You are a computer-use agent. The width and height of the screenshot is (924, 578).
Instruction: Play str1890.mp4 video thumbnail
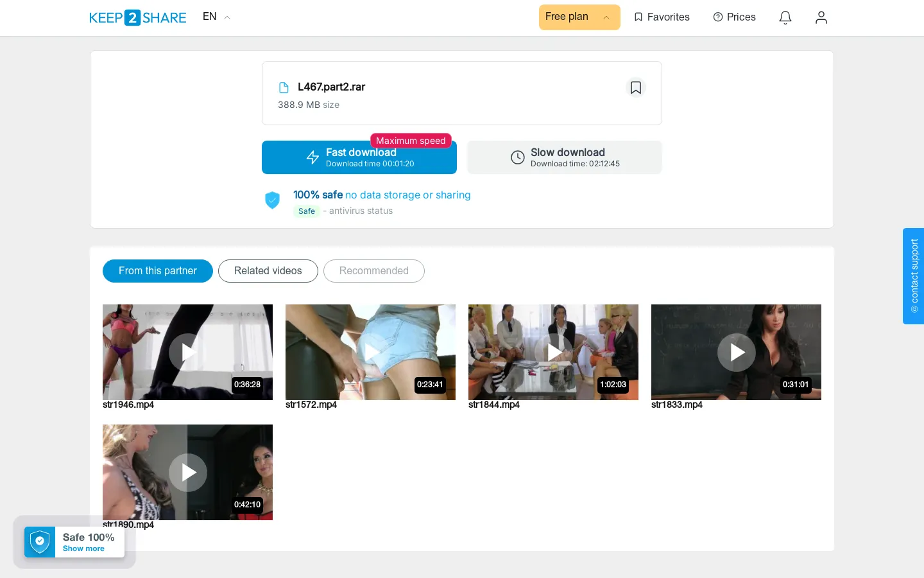(x=187, y=472)
